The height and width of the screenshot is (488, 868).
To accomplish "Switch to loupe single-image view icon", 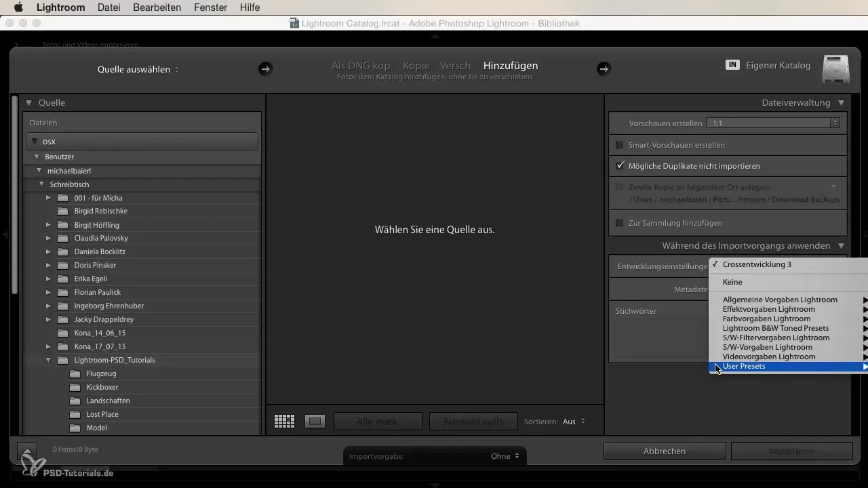I will pos(315,422).
